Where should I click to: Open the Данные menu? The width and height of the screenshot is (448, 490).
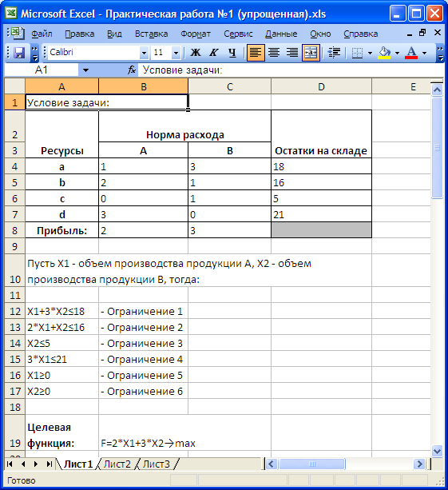pyautogui.click(x=281, y=34)
